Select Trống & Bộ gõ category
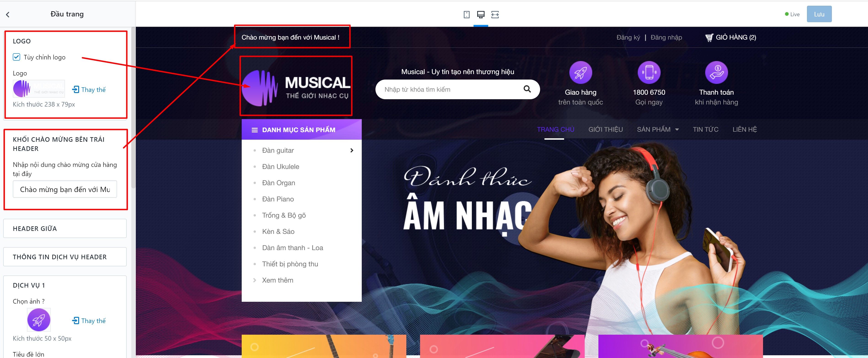 click(x=284, y=216)
